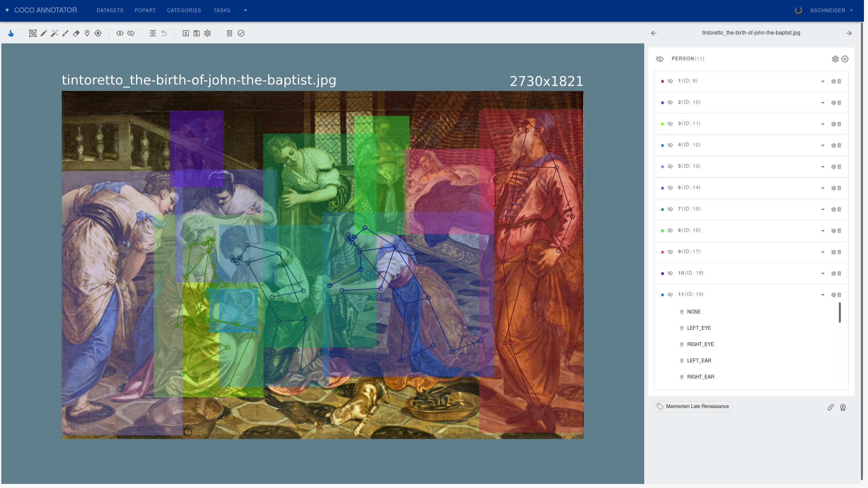The width and height of the screenshot is (868, 488).
Task: Click the COCO ANNOTATOR home title
Action: (x=45, y=10)
